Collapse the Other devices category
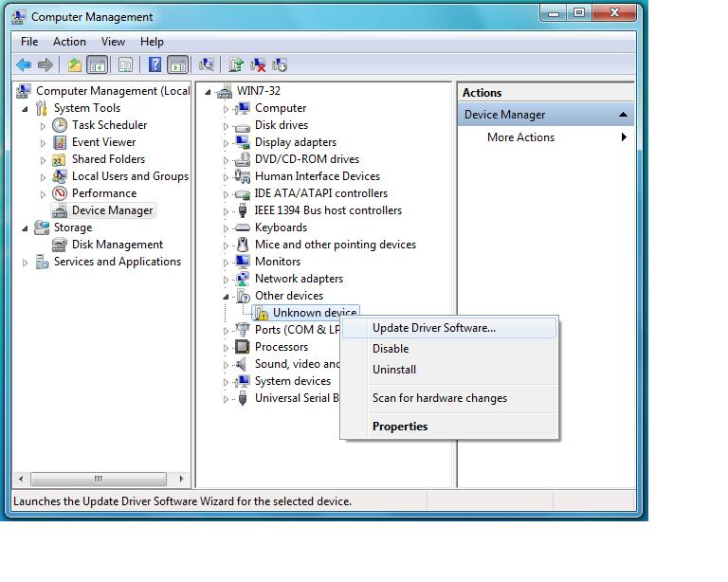728x582 pixels. pyautogui.click(x=226, y=297)
